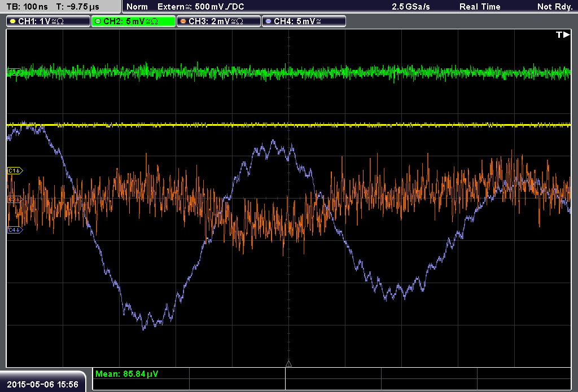Click the trigger time triangle marker at bottom

288,364
